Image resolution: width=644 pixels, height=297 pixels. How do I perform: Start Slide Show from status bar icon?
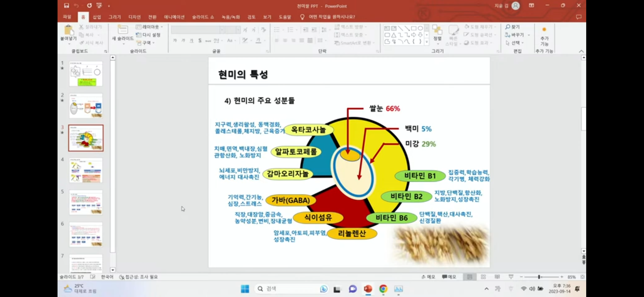511,277
